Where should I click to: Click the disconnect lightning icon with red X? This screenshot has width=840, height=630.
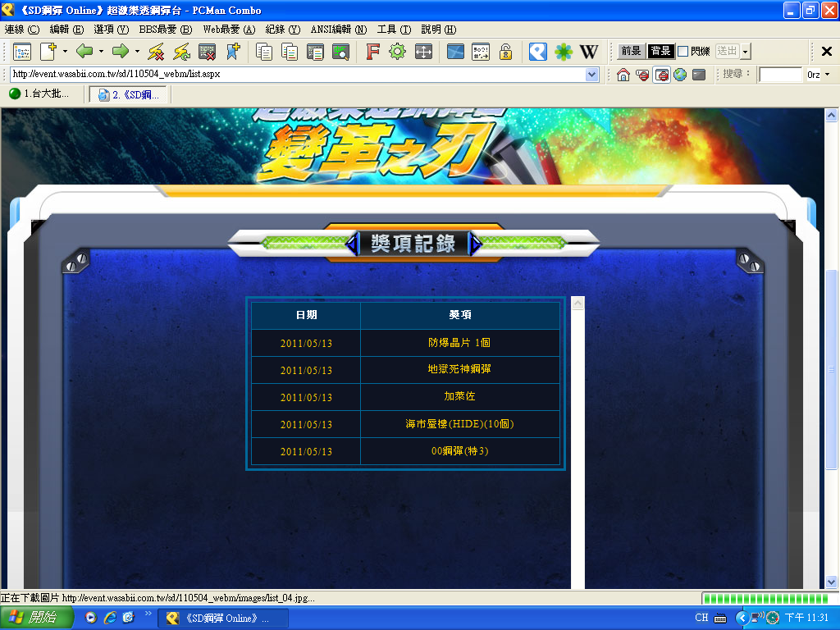pyautogui.click(x=156, y=52)
